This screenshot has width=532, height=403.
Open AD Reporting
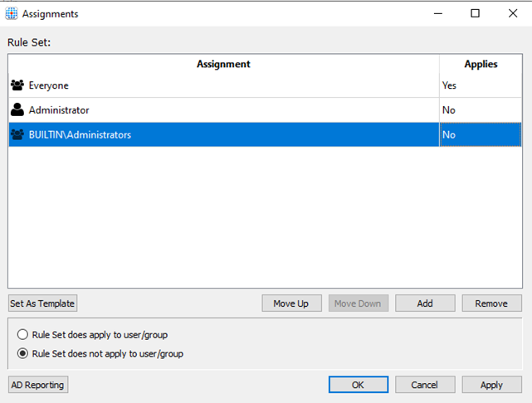pyautogui.click(x=38, y=385)
